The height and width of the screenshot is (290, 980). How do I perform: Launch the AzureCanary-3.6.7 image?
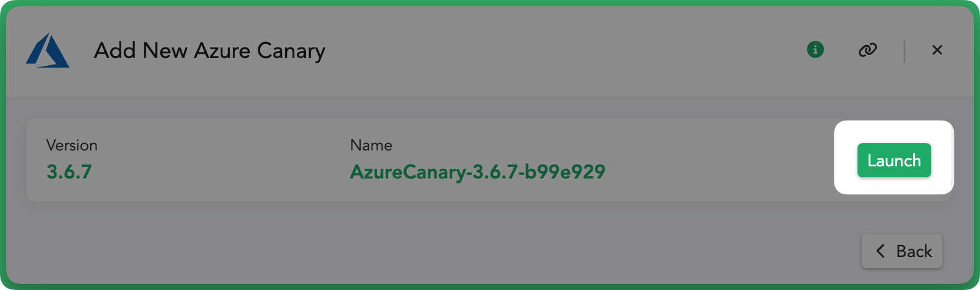coord(894,160)
